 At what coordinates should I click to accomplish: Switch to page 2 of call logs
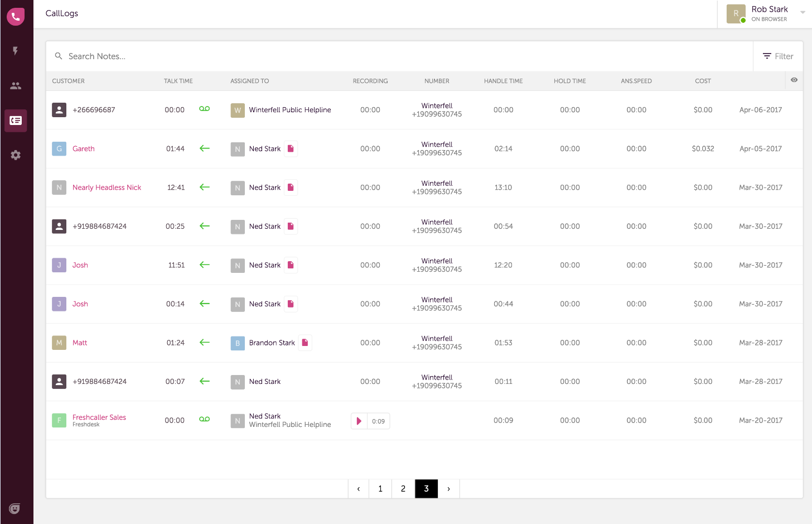tap(403, 489)
